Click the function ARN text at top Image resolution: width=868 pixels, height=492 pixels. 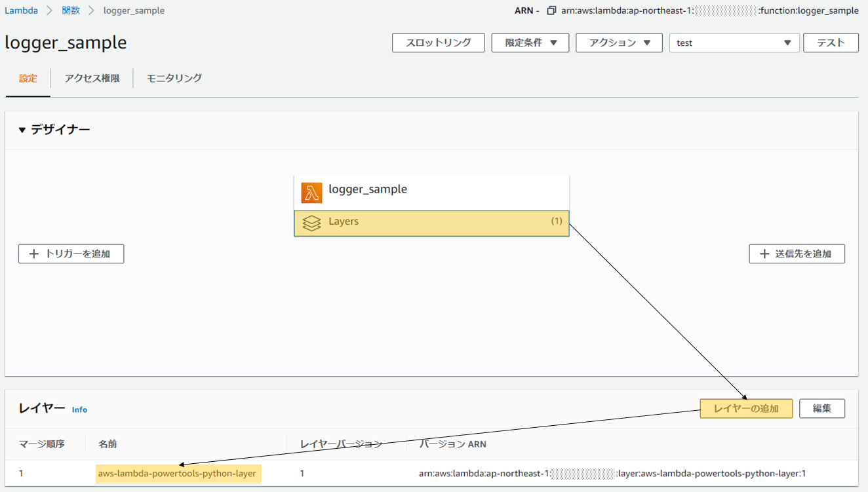click(x=710, y=10)
